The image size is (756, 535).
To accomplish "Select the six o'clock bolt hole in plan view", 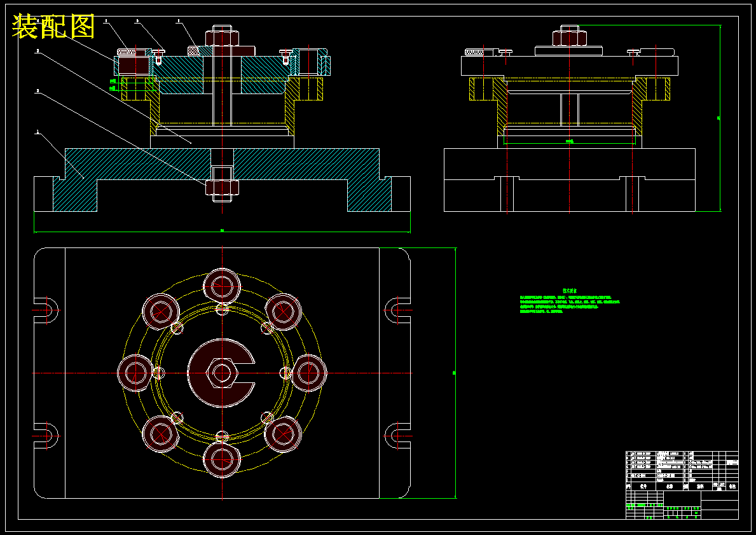I will 222,459.
